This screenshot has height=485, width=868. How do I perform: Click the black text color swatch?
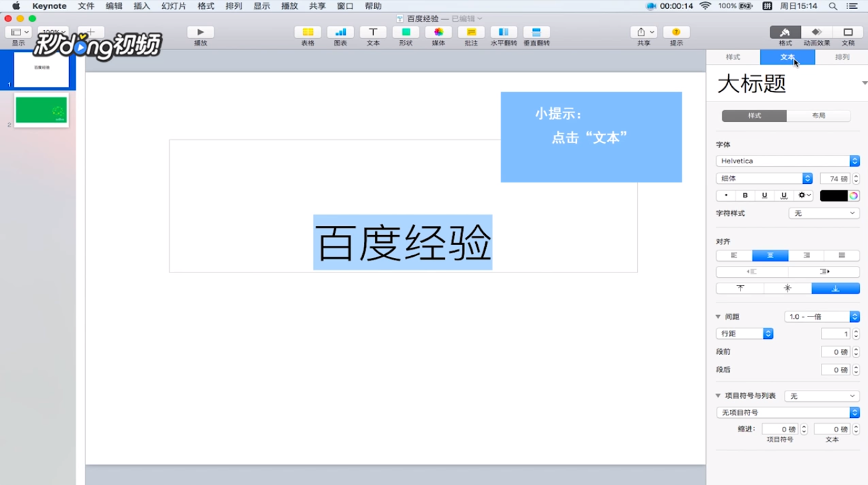[x=834, y=196]
